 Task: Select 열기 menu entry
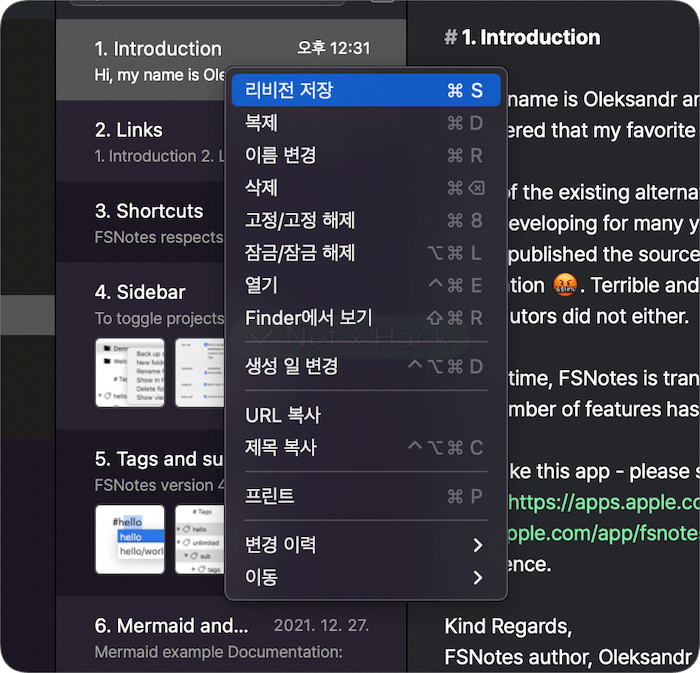[x=366, y=286]
